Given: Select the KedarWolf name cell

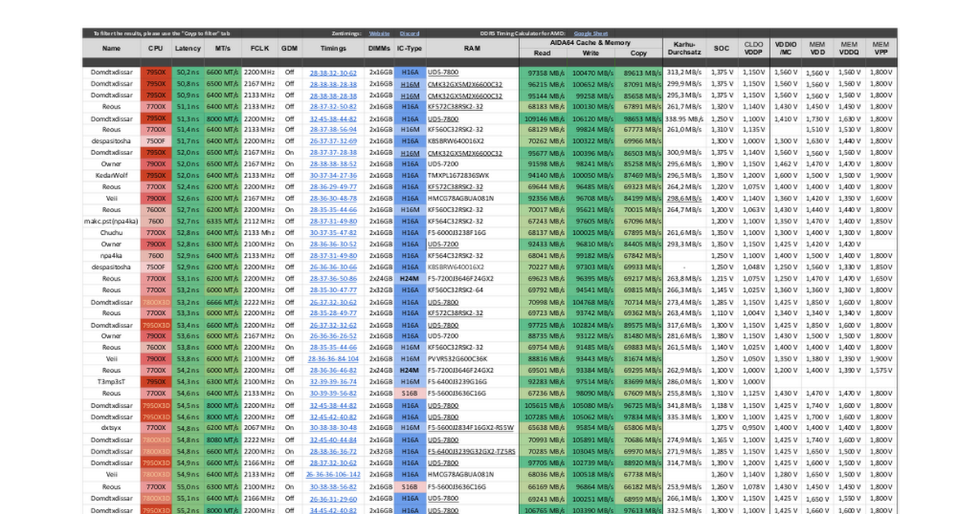Looking at the screenshot, I should tap(111, 175).
